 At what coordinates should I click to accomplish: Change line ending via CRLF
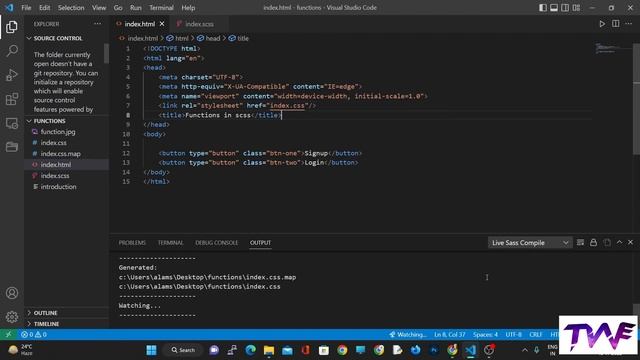[x=536, y=334]
